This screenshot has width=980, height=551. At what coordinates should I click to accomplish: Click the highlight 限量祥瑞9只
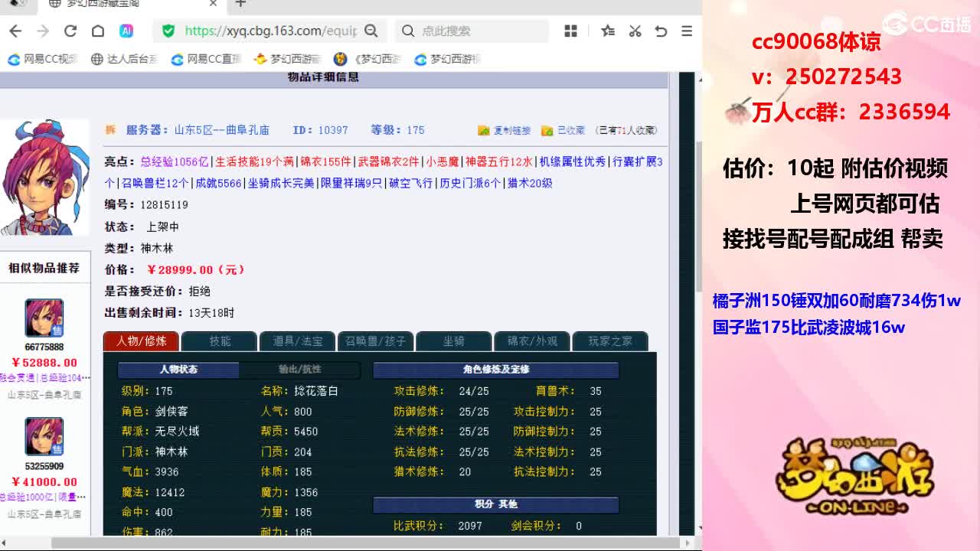pyautogui.click(x=351, y=184)
